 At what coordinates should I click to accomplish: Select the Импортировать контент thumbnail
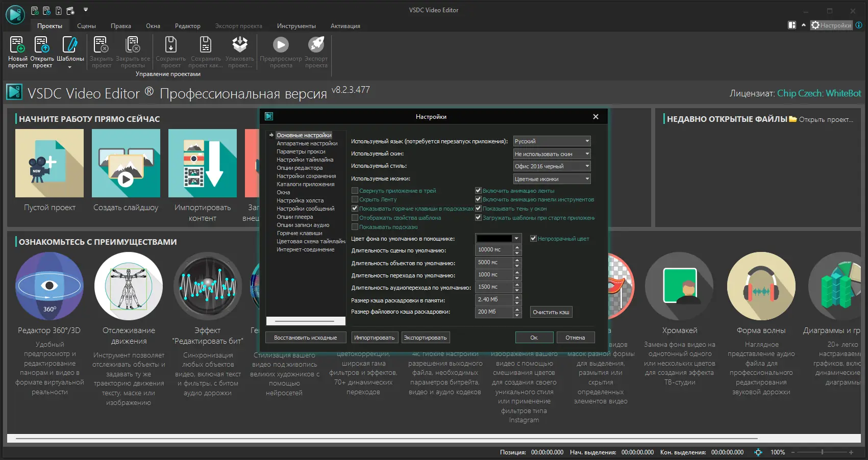coord(203,163)
